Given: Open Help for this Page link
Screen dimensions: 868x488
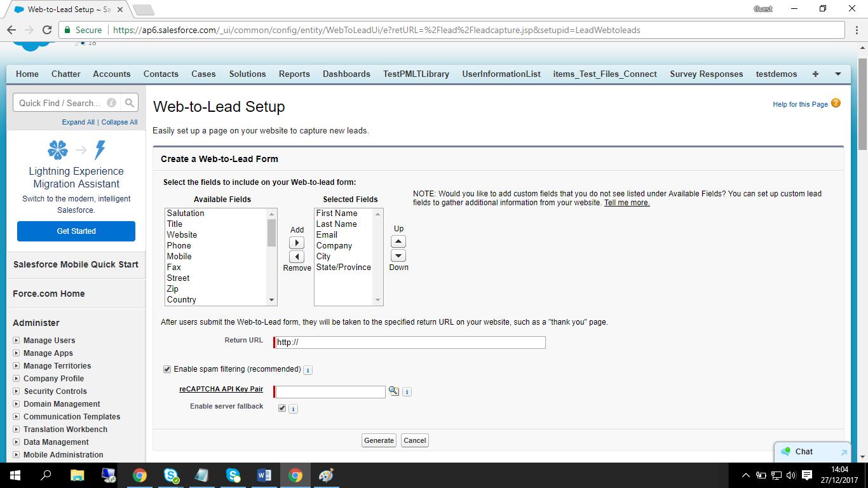Looking at the screenshot, I should coord(800,104).
